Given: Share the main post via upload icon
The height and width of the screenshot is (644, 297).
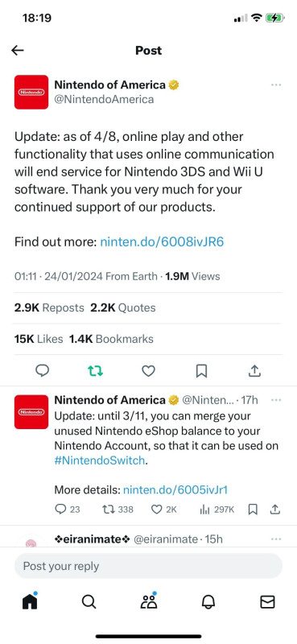Looking at the screenshot, I should (x=254, y=371).
